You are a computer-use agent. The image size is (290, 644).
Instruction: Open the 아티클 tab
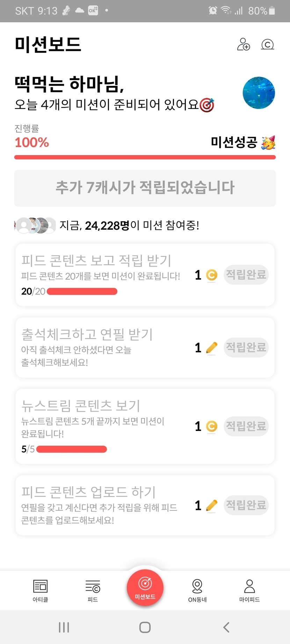click(40, 591)
